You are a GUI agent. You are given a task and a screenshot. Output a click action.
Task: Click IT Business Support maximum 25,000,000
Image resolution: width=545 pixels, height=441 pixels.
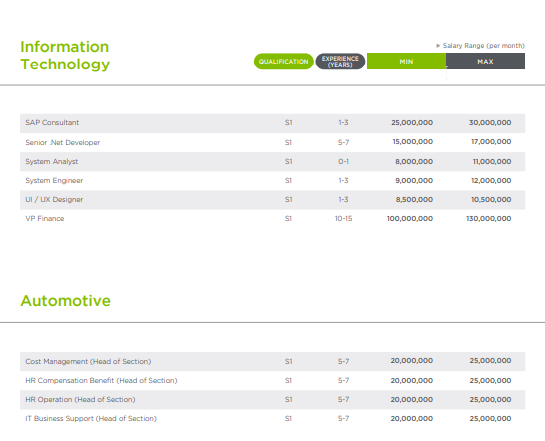pyautogui.click(x=490, y=419)
